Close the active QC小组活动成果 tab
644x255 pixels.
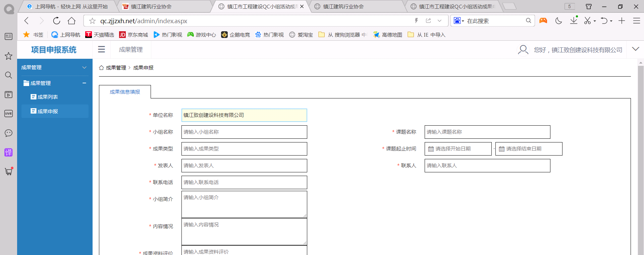[302, 6]
